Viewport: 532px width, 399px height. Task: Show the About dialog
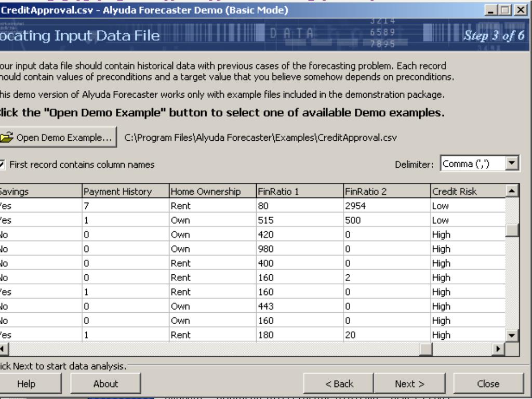tap(105, 384)
